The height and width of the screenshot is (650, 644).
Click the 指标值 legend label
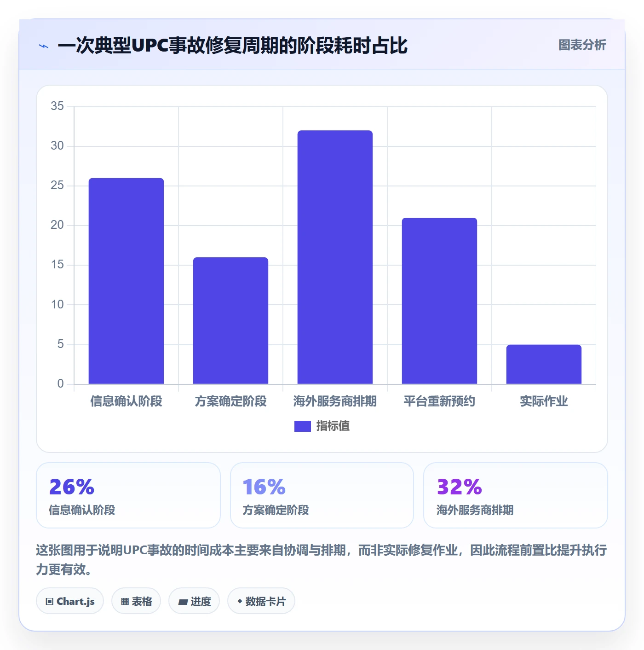pyautogui.click(x=333, y=426)
